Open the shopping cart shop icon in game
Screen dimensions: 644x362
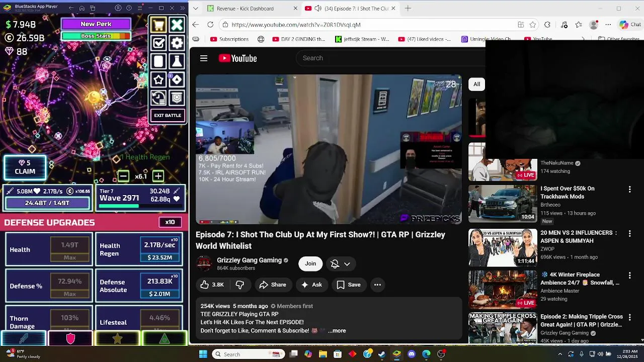pyautogui.click(x=158, y=25)
